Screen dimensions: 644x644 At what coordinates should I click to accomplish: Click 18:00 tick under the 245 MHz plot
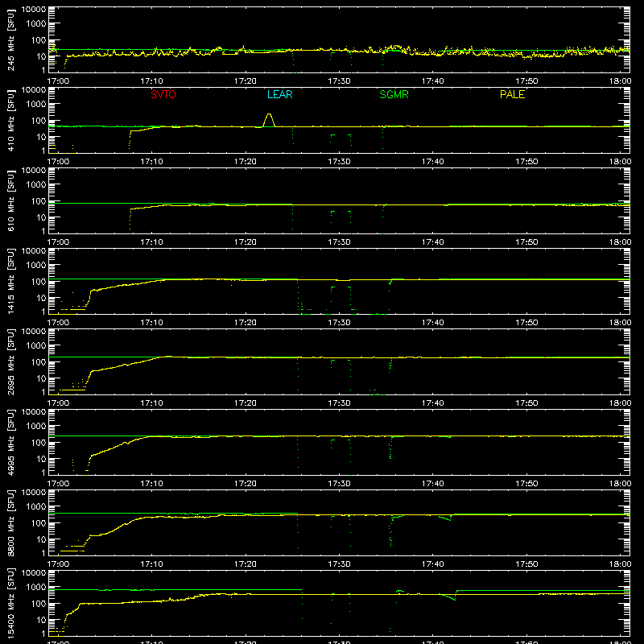[x=620, y=81]
